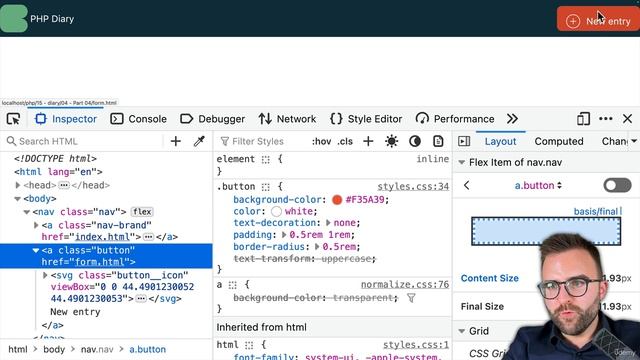Open the Style Editor panel
Image resolution: width=640 pixels, height=360 pixels.
[366, 119]
